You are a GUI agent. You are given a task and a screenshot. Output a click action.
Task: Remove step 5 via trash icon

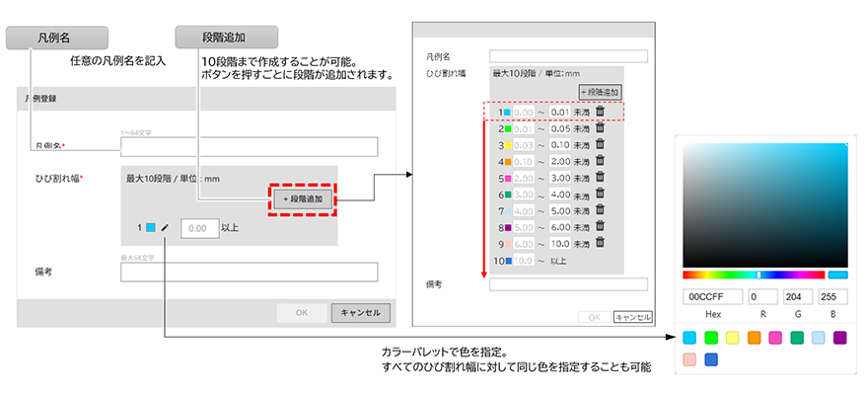point(600,177)
